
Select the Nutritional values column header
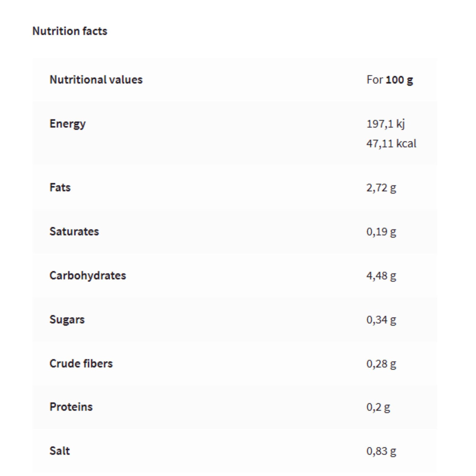coord(96,79)
